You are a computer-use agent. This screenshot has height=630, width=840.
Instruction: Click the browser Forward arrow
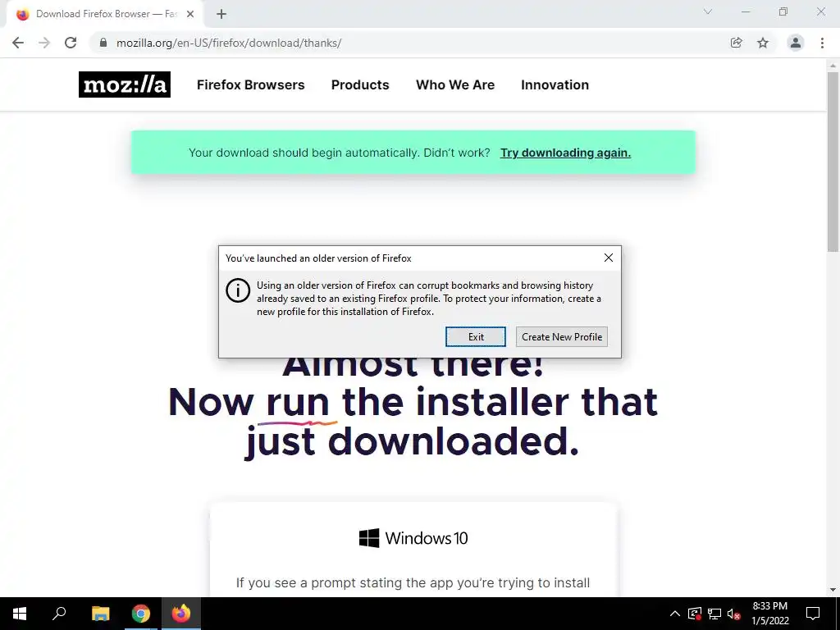click(44, 43)
